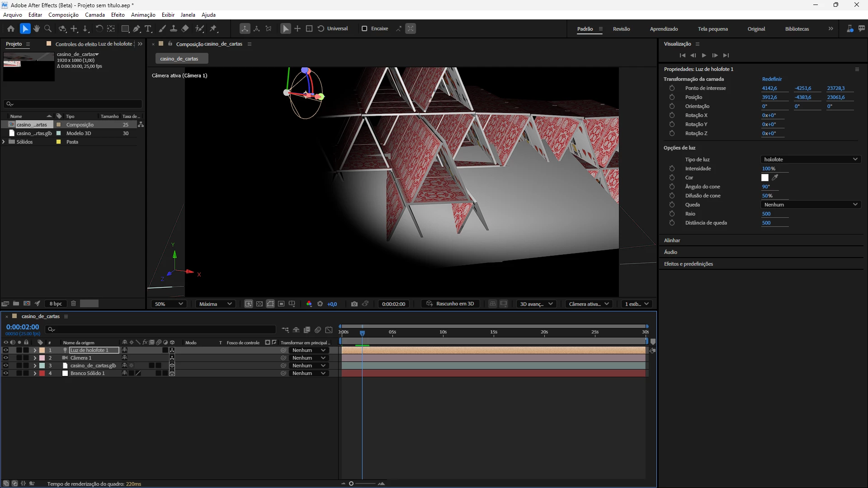The height and width of the screenshot is (488, 868).
Task: Select the Type text tool
Action: click(x=148, y=28)
